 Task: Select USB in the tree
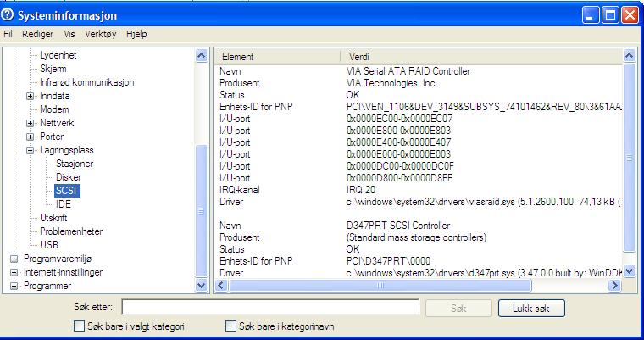click(x=49, y=245)
